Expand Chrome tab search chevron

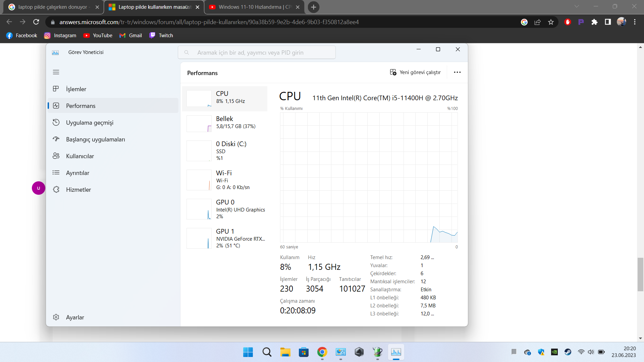(x=577, y=6)
